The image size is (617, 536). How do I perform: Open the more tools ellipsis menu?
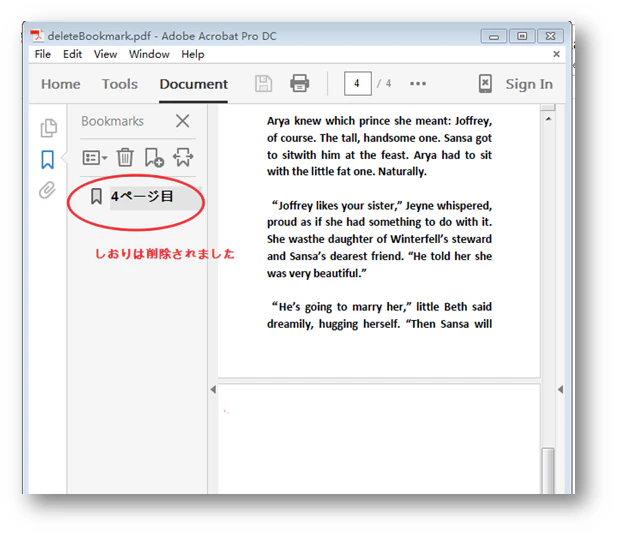[x=417, y=83]
